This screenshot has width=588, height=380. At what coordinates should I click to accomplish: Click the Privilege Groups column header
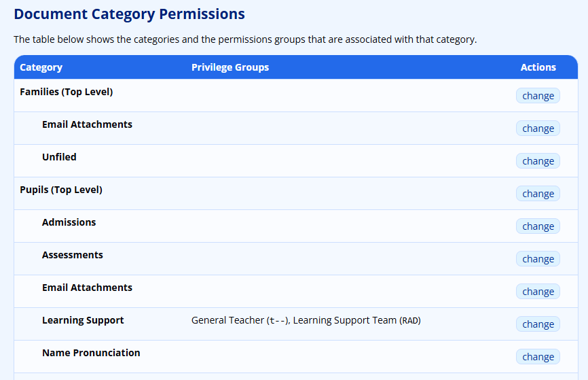tap(230, 67)
